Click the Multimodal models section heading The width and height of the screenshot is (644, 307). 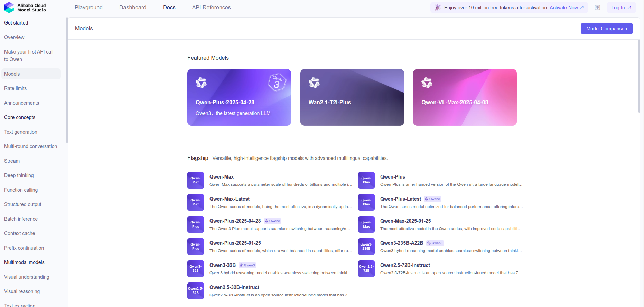click(x=24, y=262)
